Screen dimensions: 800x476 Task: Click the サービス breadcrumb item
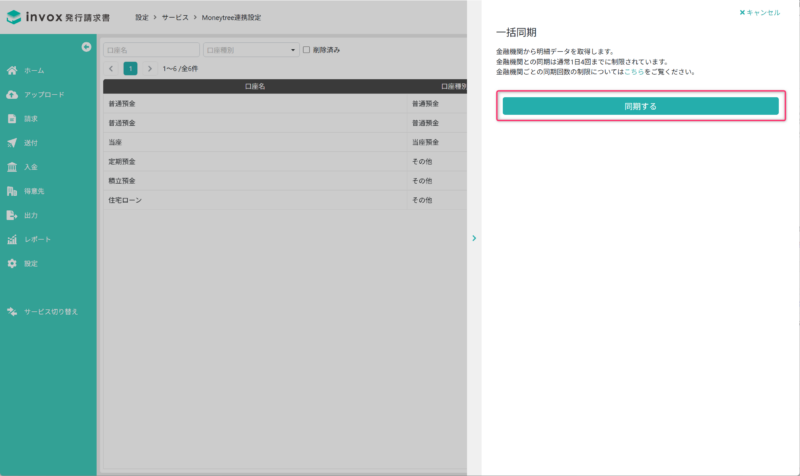(x=175, y=17)
